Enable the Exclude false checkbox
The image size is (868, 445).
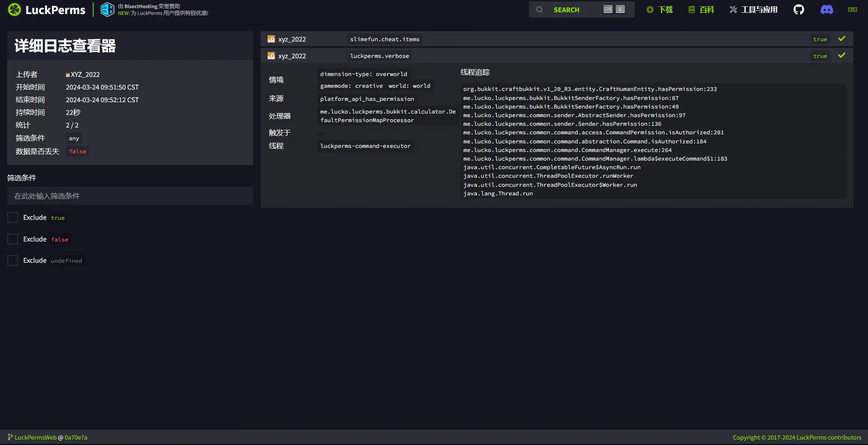pyautogui.click(x=13, y=239)
